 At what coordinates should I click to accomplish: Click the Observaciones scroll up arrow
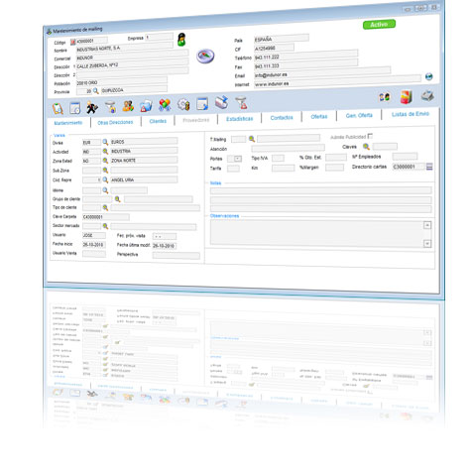427,225
